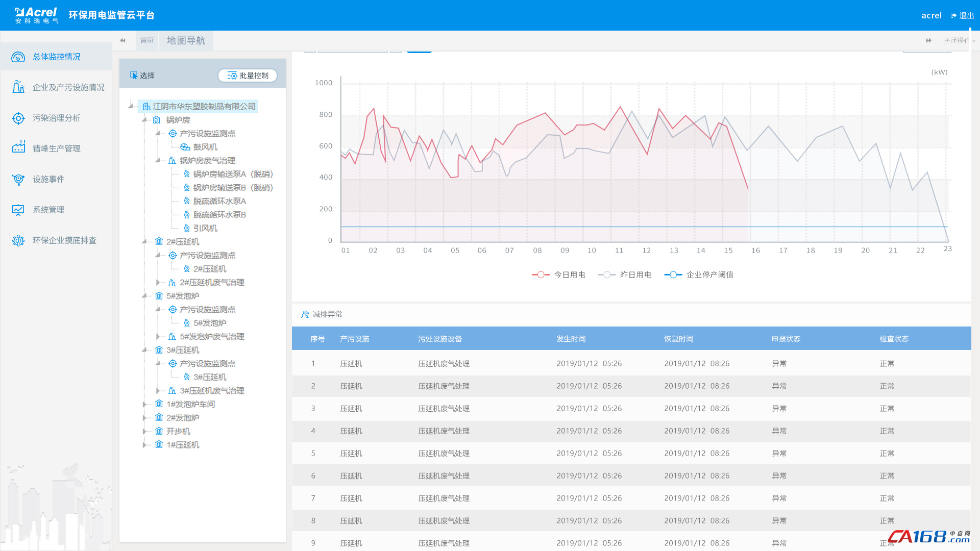Screen dimensions: 980x551
Task: Click the 3#压延机废气治理 treatment icon
Action: point(172,391)
